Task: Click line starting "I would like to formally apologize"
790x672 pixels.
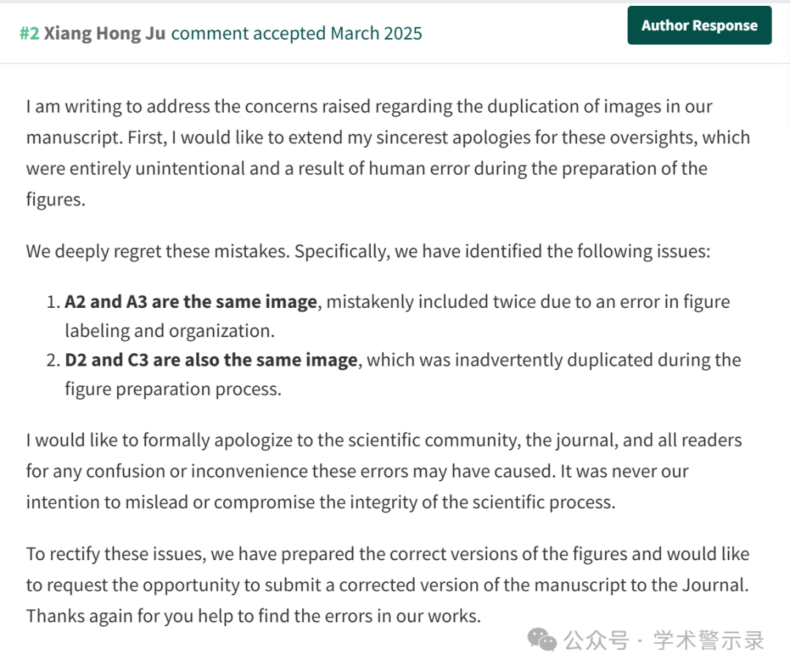Action: tap(384, 440)
